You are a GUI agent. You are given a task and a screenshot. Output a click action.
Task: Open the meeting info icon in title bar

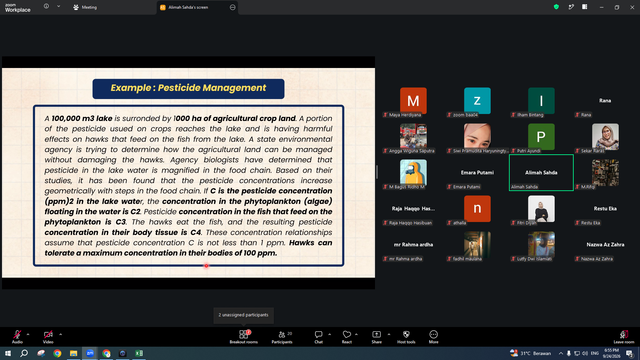click(x=46, y=6)
